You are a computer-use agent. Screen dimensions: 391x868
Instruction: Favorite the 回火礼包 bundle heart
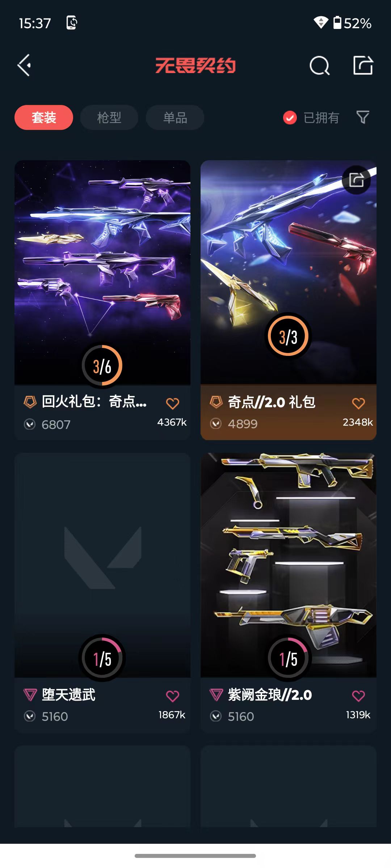[x=173, y=403]
